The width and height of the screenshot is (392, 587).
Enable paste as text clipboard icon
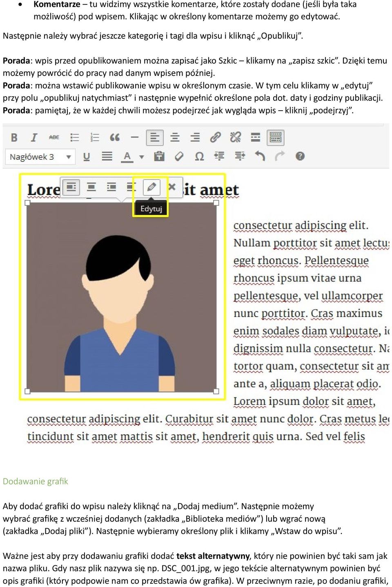(x=159, y=156)
